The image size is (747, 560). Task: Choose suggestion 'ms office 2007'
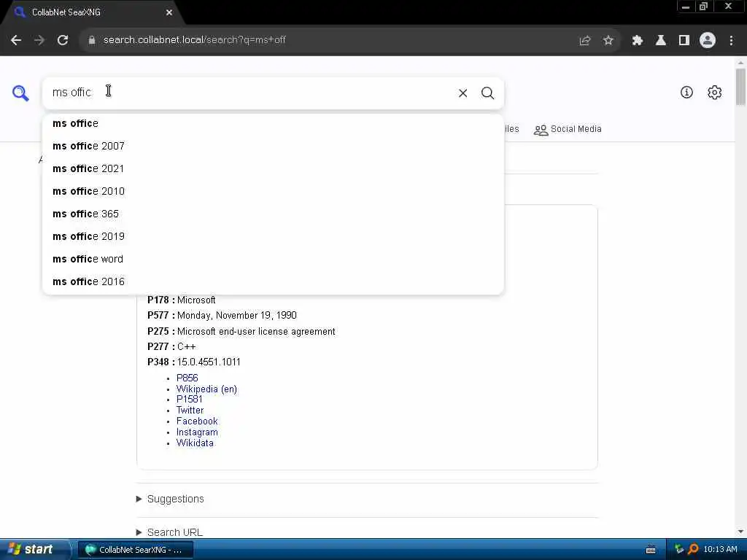pos(273,146)
